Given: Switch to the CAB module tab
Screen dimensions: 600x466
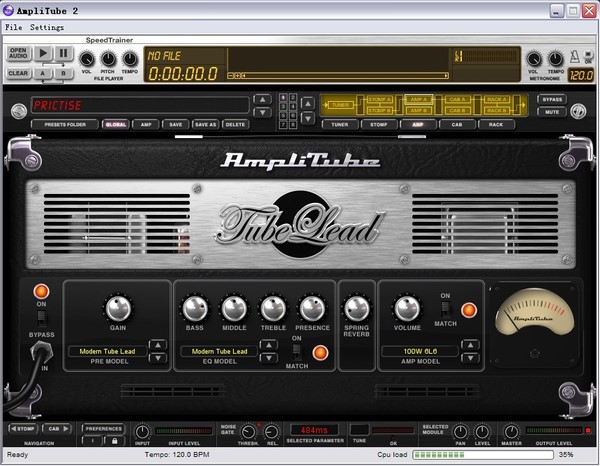Looking at the screenshot, I should (457, 124).
